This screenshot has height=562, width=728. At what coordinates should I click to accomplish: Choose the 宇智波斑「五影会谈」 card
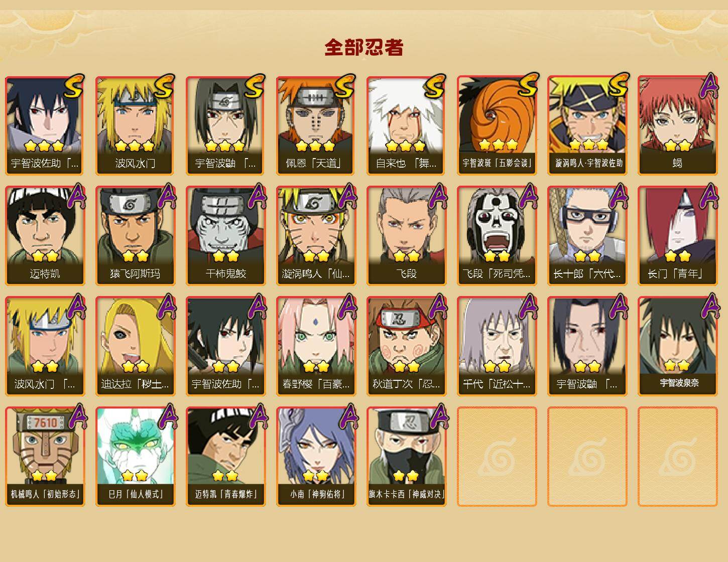click(x=497, y=125)
